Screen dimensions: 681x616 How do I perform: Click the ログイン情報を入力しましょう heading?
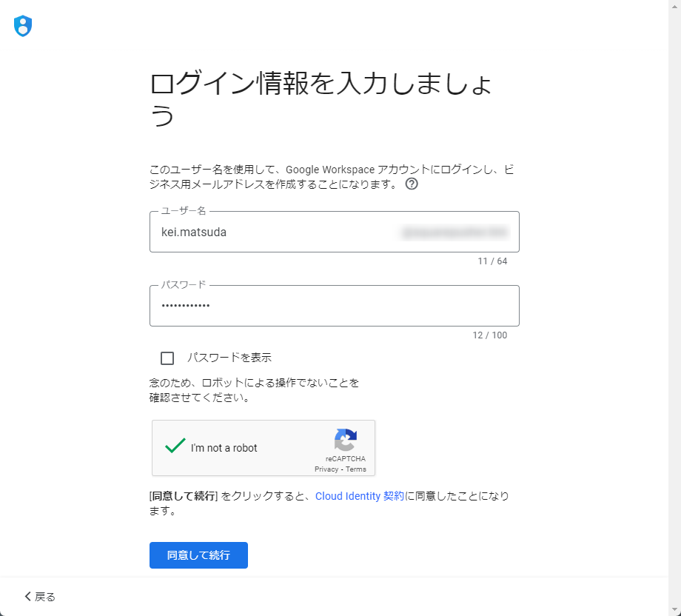click(321, 99)
